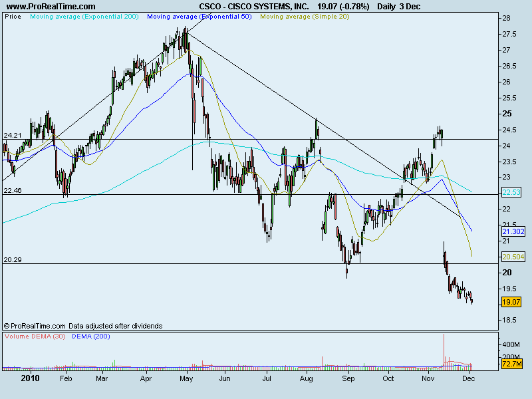Click the 19.5 price axis label
The width and height of the screenshot is (532, 399).
click(509, 289)
